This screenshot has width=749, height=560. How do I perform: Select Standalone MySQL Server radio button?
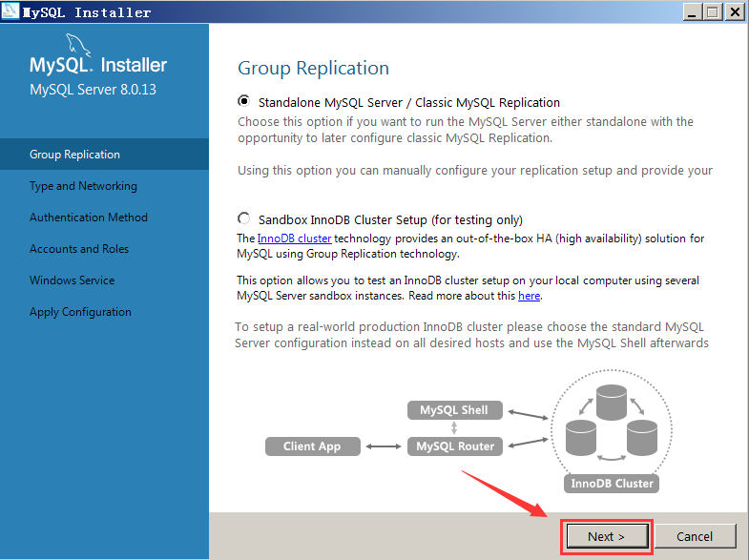[x=243, y=101]
